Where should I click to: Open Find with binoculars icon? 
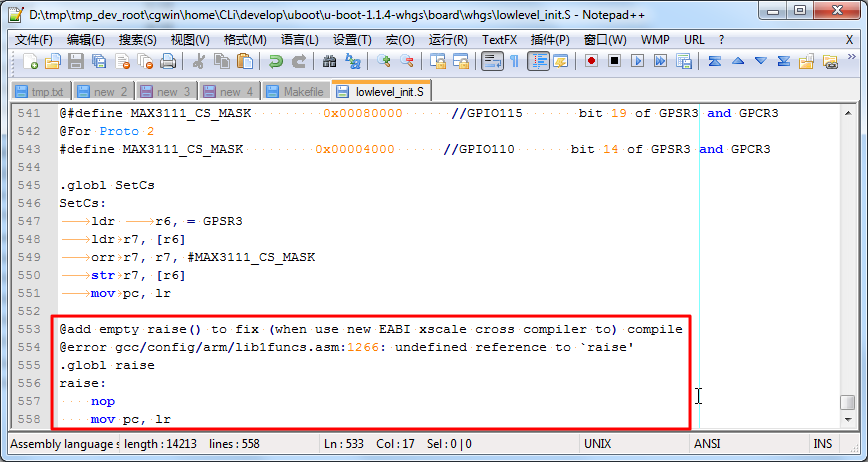tap(329, 61)
